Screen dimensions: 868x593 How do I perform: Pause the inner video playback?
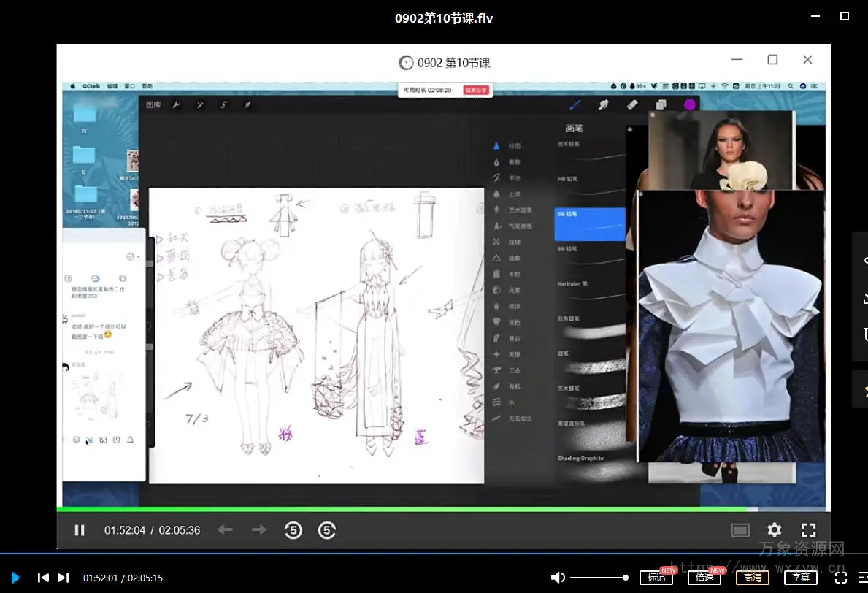point(80,530)
